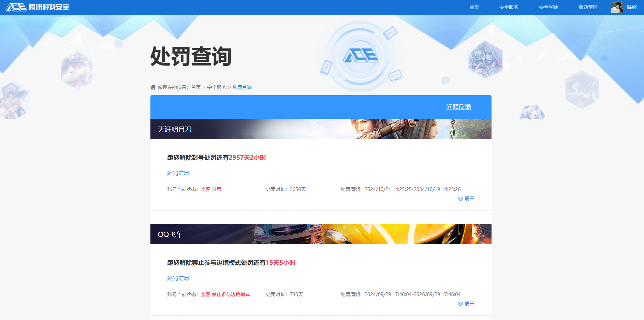Go to 安全服务 in the breadcrumb
The image size is (644, 320).
pos(217,87)
